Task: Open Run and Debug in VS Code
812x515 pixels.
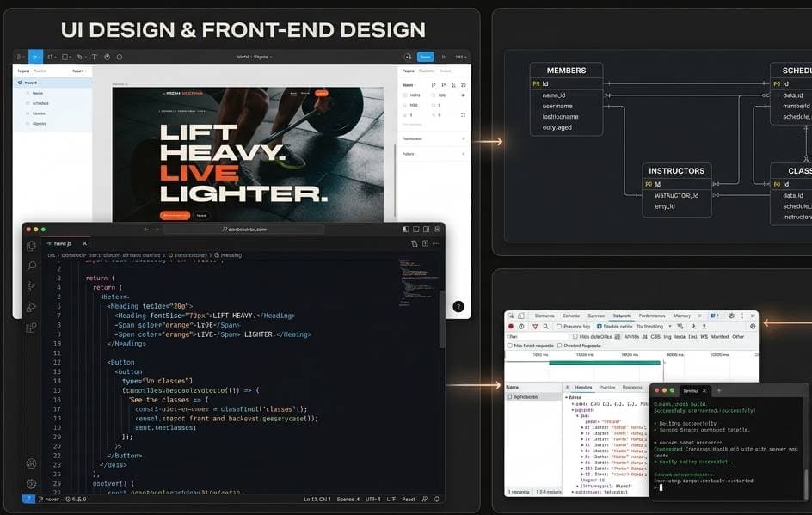Action: [32, 307]
